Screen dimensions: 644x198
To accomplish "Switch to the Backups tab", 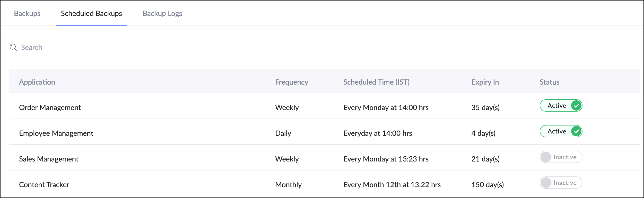I will pyautogui.click(x=27, y=13).
